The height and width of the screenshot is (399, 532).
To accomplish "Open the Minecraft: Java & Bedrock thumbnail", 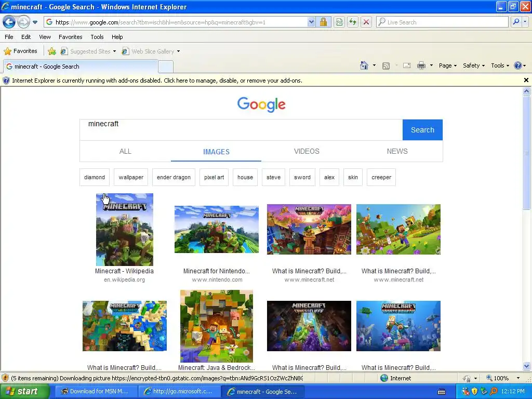I will [x=217, y=326].
